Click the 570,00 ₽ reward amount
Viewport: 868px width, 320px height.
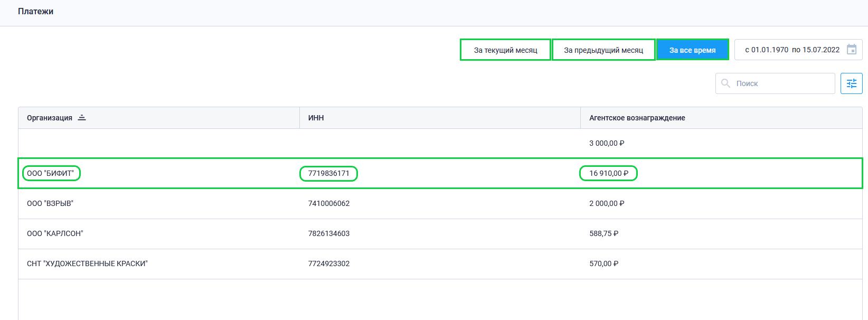[x=603, y=263]
